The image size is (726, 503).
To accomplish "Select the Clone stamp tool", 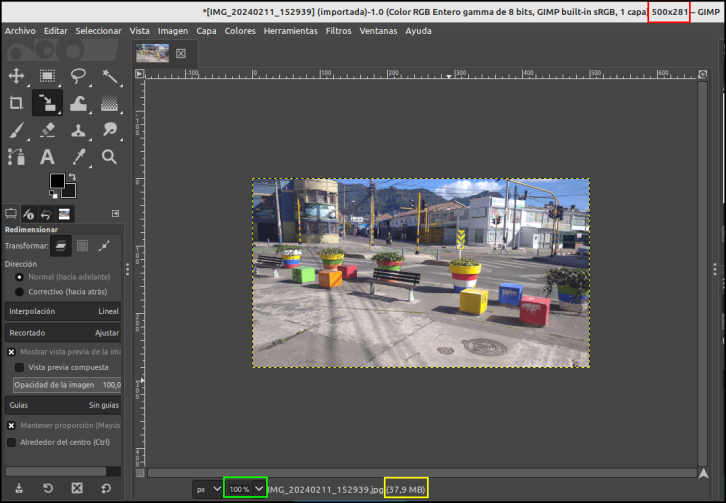I will pyautogui.click(x=78, y=130).
